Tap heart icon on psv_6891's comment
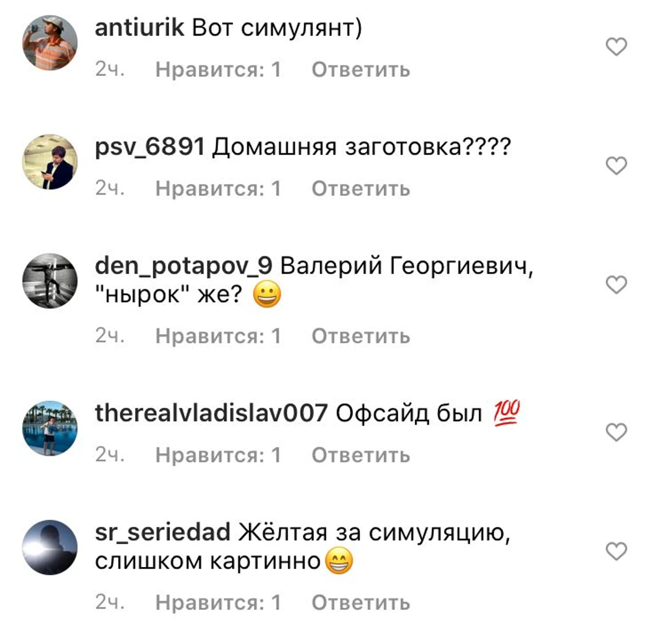 (616, 165)
